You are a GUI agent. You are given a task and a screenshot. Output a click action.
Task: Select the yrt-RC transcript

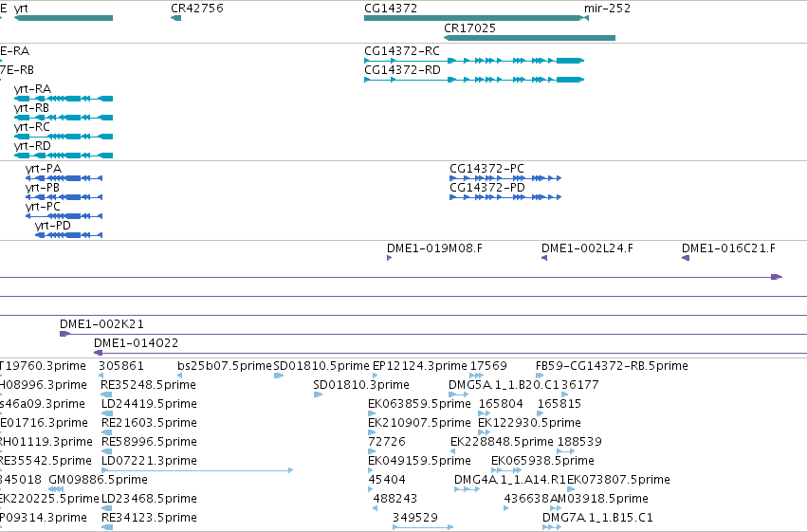[x=64, y=137]
